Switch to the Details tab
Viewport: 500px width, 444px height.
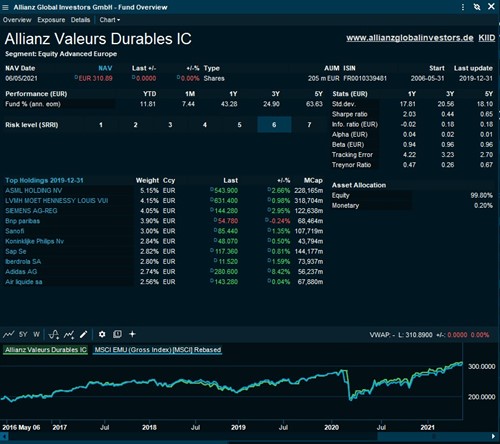(80, 20)
